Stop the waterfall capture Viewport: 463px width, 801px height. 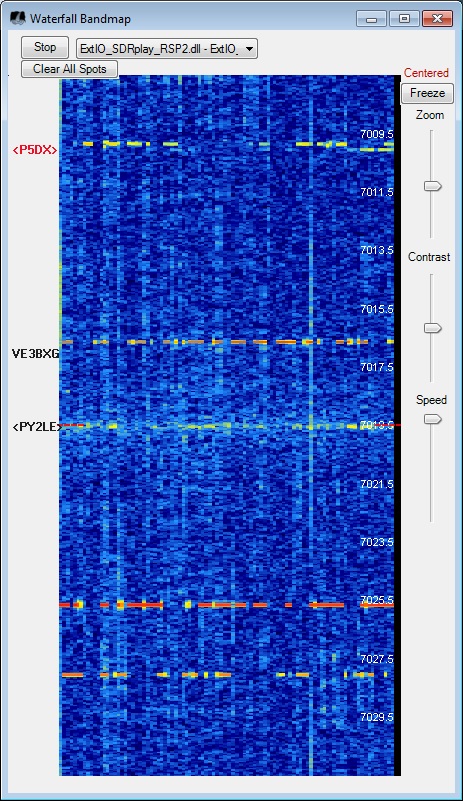[x=45, y=47]
